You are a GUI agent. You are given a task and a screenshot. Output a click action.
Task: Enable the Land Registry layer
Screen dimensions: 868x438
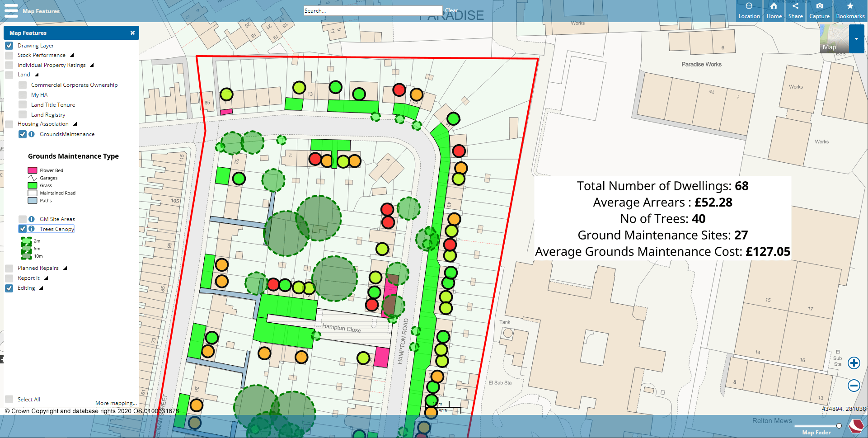click(23, 115)
